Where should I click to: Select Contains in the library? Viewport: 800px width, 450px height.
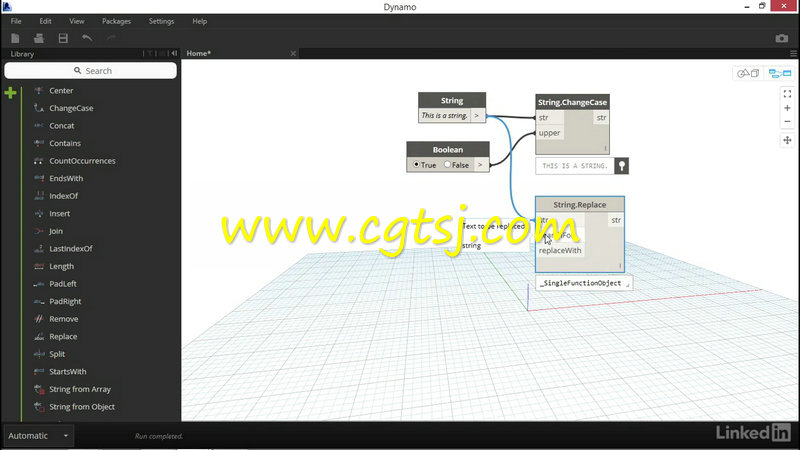65,143
